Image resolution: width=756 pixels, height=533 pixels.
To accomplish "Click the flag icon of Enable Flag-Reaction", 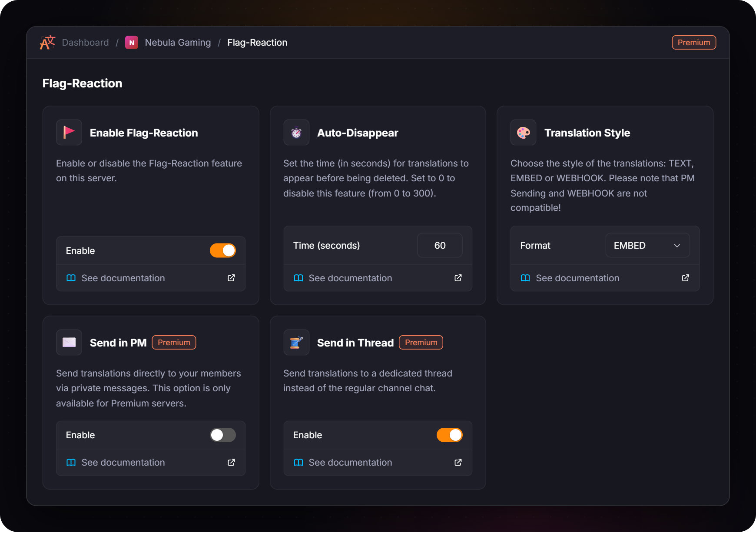I will coord(69,132).
